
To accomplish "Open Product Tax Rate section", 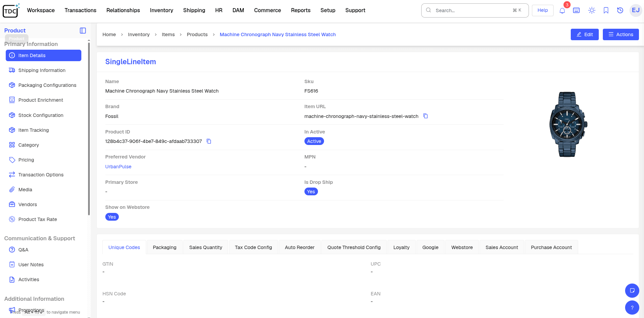I will click(44, 219).
